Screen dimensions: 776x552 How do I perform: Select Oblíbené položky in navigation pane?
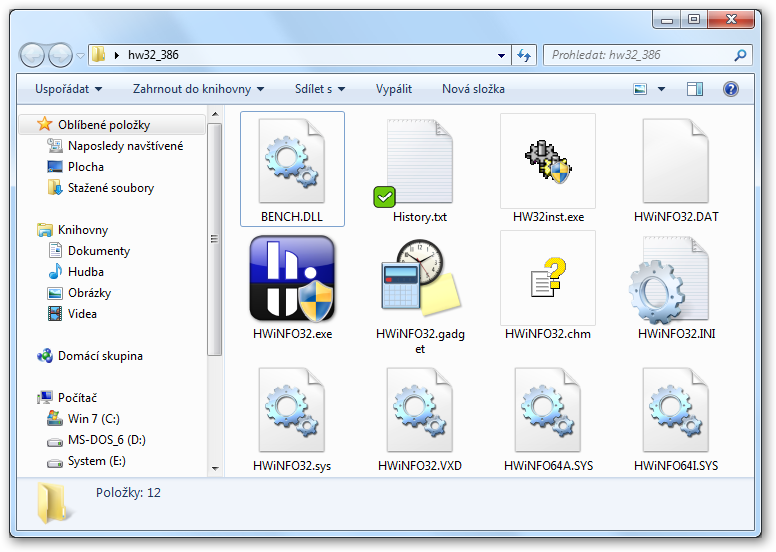coord(112,125)
